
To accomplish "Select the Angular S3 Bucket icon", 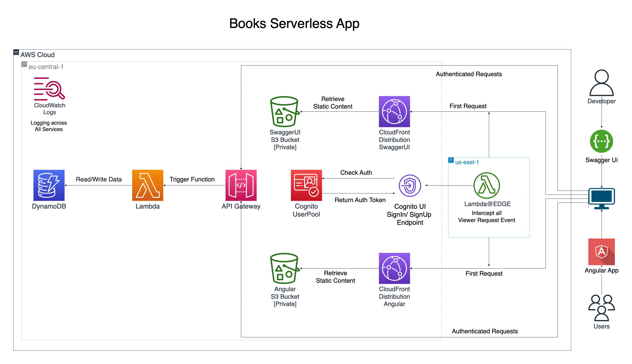I will [x=285, y=268].
